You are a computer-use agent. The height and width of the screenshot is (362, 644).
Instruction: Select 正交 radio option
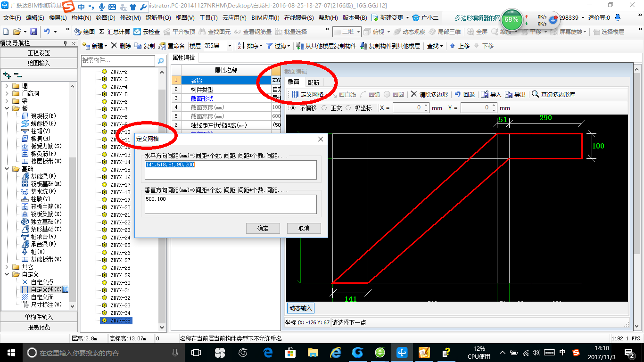pos(324,107)
